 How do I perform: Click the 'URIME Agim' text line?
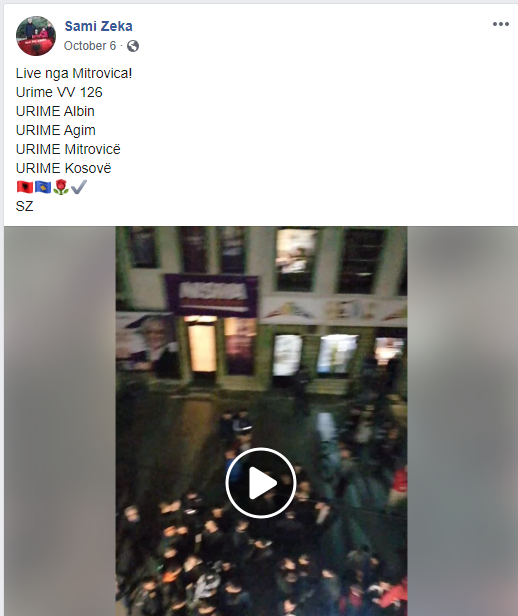pyautogui.click(x=55, y=130)
